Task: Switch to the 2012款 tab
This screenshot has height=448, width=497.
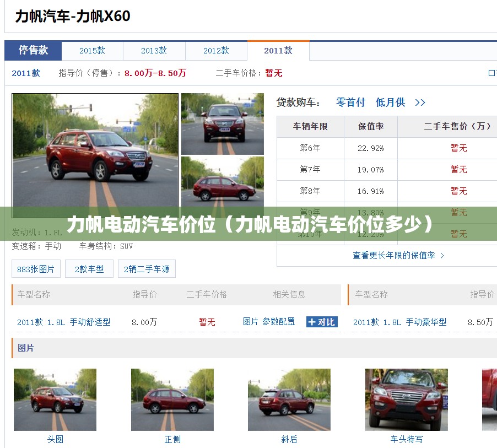Action: click(216, 51)
